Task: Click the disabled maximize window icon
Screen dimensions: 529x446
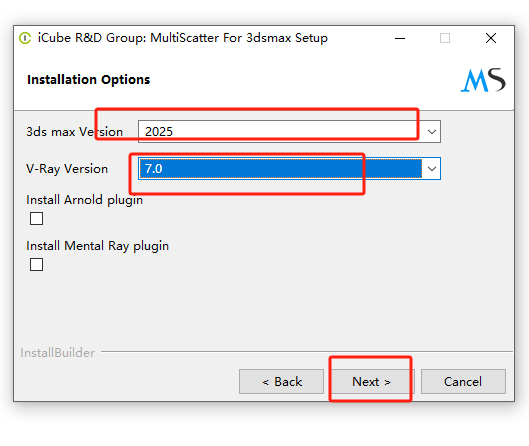Action: click(x=445, y=38)
